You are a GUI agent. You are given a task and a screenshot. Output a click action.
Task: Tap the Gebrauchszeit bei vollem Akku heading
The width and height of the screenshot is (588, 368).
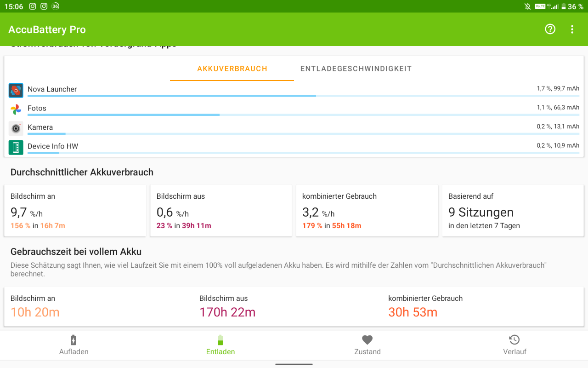[x=76, y=252]
